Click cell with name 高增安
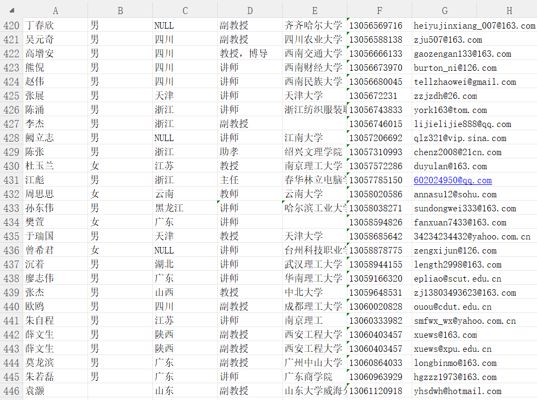The height and width of the screenshot is (400, 537). (x=40, y=53)
